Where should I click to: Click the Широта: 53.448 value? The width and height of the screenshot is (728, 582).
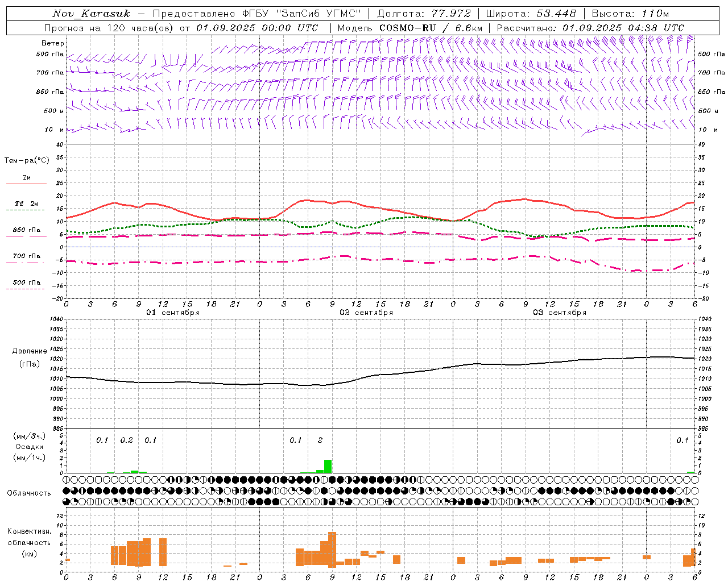click(531, 14)
